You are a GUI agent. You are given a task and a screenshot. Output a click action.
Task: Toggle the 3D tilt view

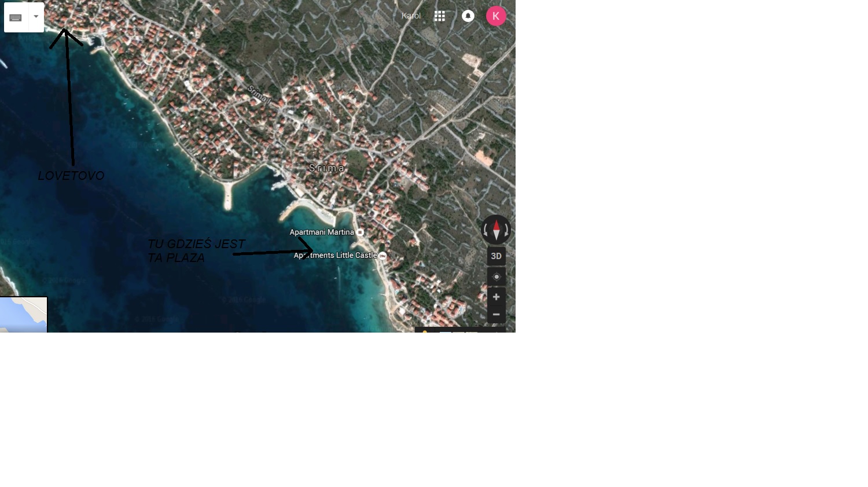tap(496, 256)
